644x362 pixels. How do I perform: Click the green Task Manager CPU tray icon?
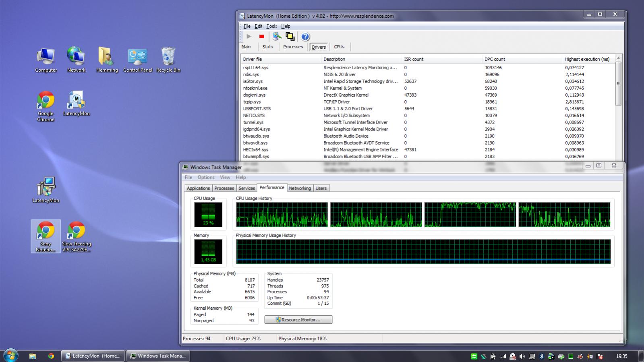(571, 356)
